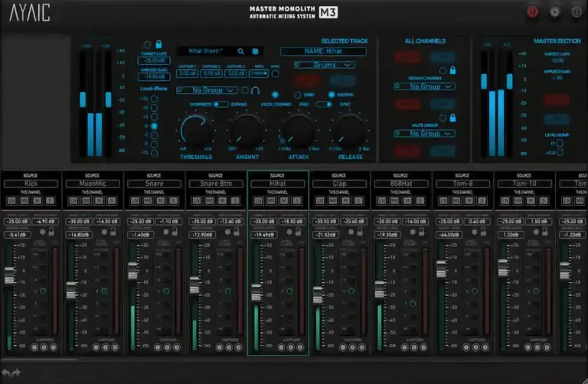This screenshot has height=384, width=588.
Task: Click second capture button on Snare channel
Action: (x=167, y=347)
